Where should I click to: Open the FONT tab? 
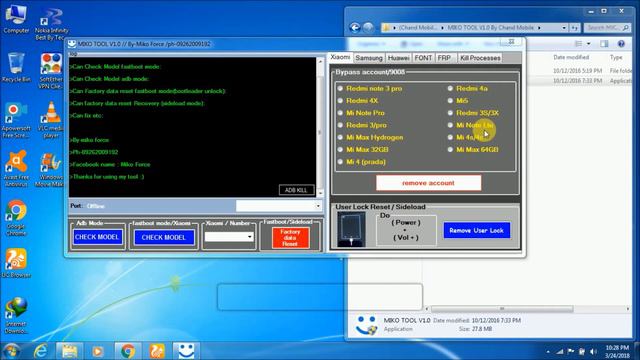423,58
